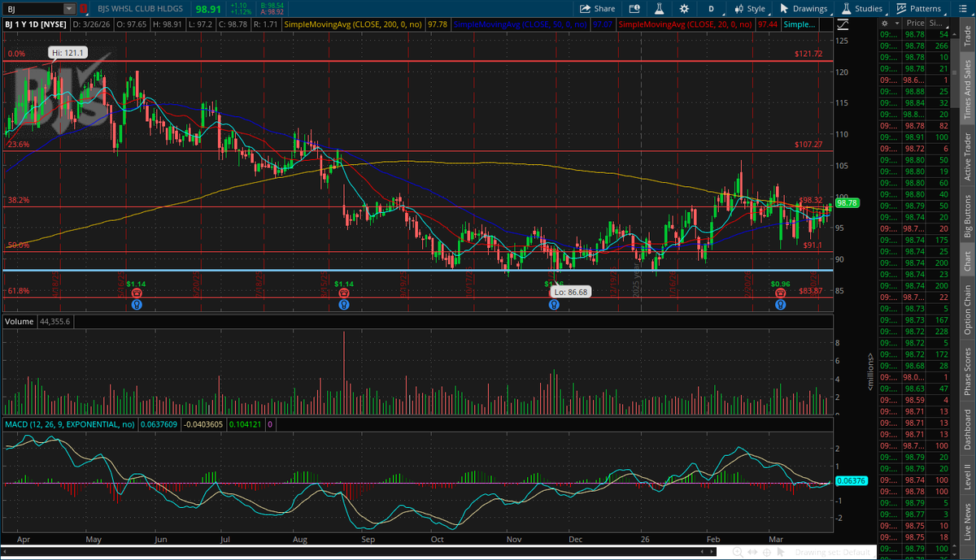Image resolution: width=976 pixels, height=560 pixels.
Task: Open the flask quick-study icon beside settings
Action: (x=658, y=8)
